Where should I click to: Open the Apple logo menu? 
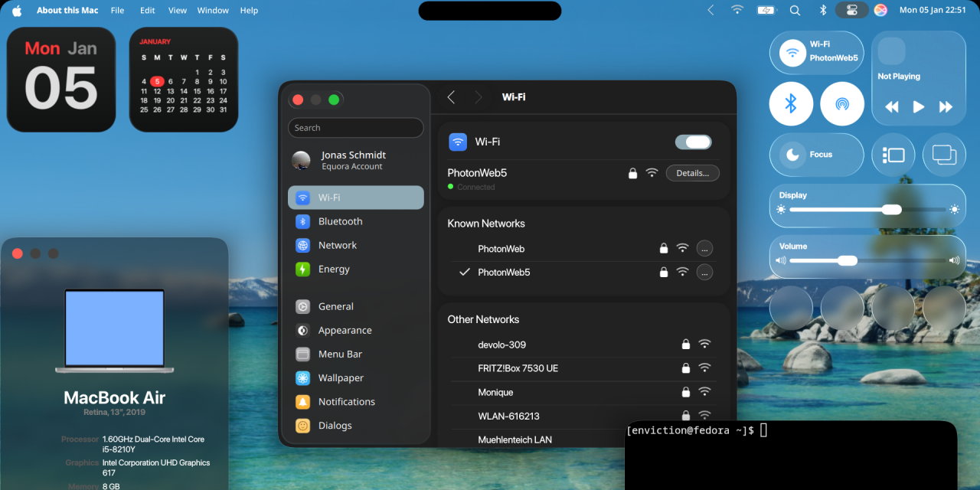(x=17, y=11)
